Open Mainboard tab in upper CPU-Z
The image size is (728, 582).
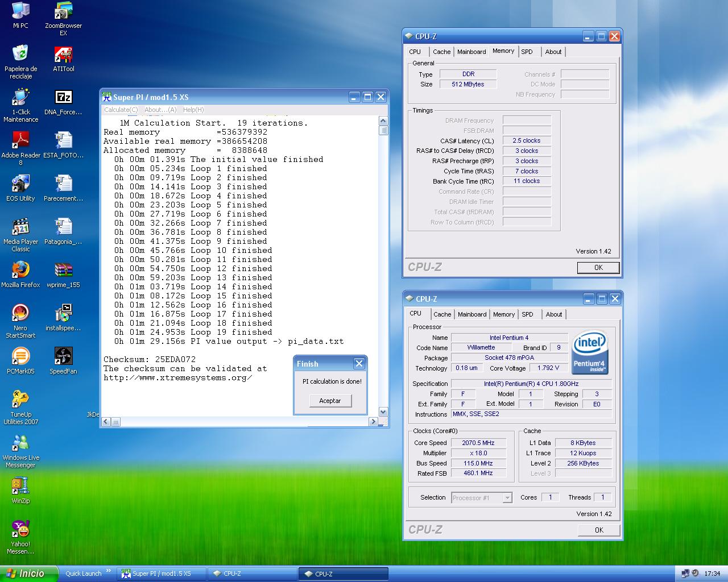point(471,52)
